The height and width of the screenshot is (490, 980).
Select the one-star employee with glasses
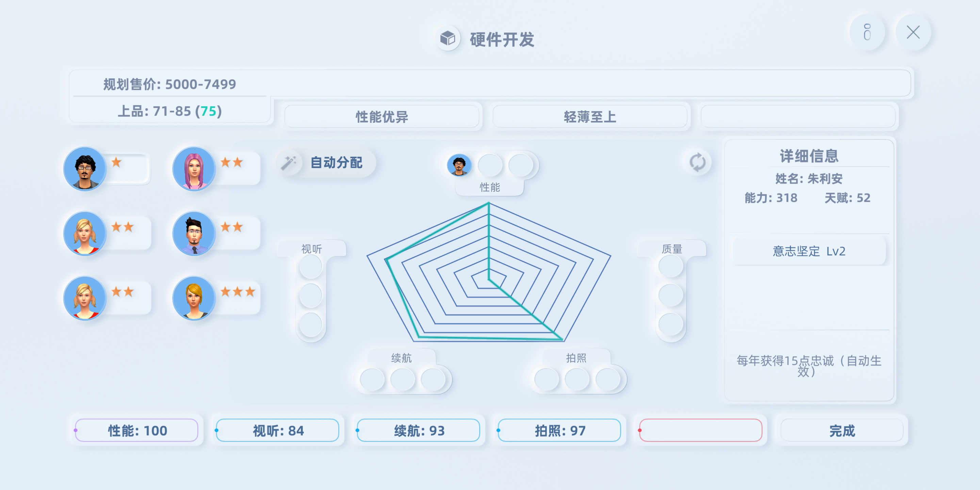pyautogui.click(x=85, y=168)
